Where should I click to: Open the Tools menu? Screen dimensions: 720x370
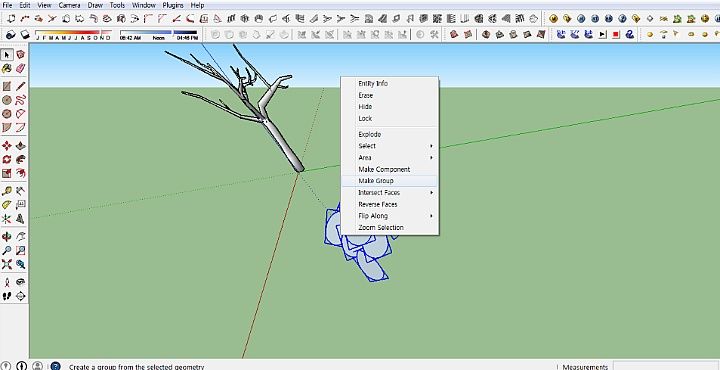pyautogui.click(x=117, y=5)
